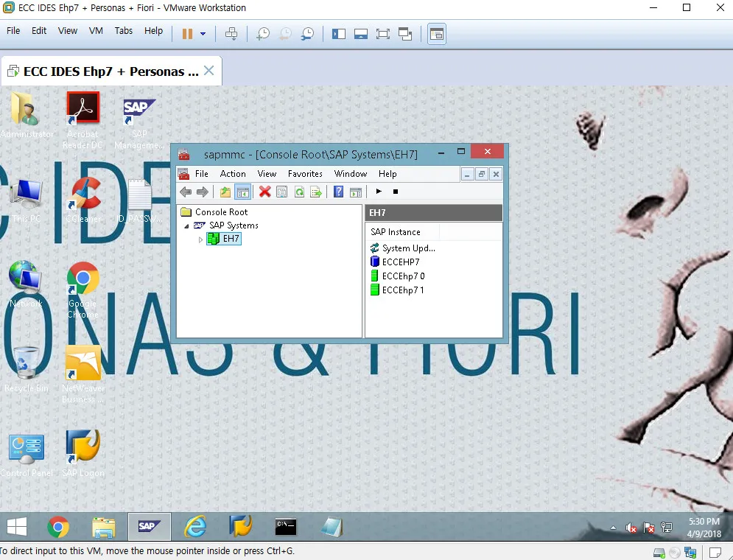Take a snapshot of the virtual machine
The image size is (733, 560).
[263, 34]
